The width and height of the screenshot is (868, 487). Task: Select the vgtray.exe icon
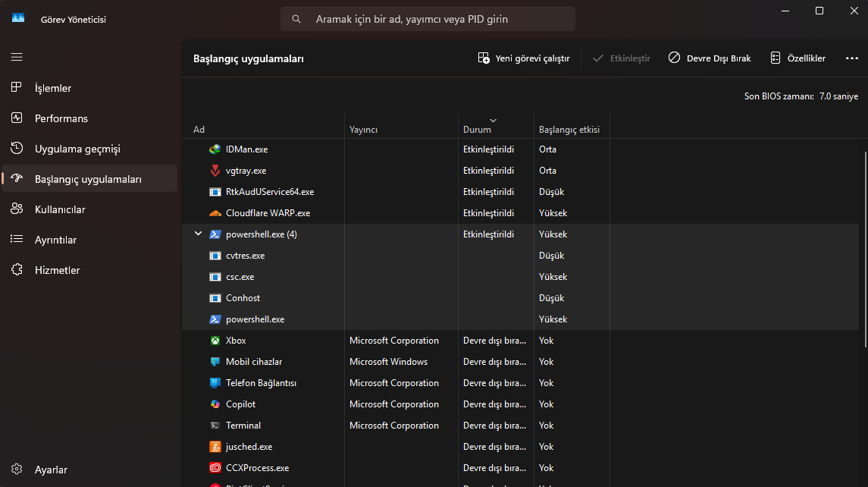click(x=215, y=171)
